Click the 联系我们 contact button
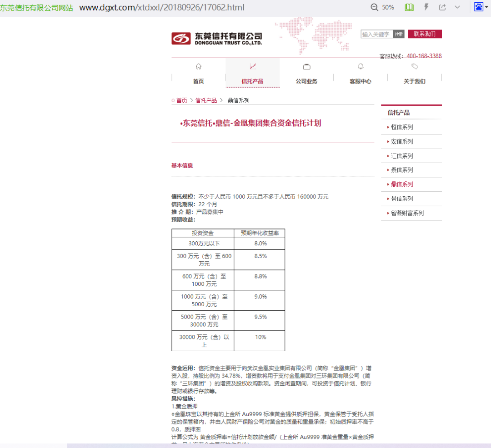 (x=425, y=34)
